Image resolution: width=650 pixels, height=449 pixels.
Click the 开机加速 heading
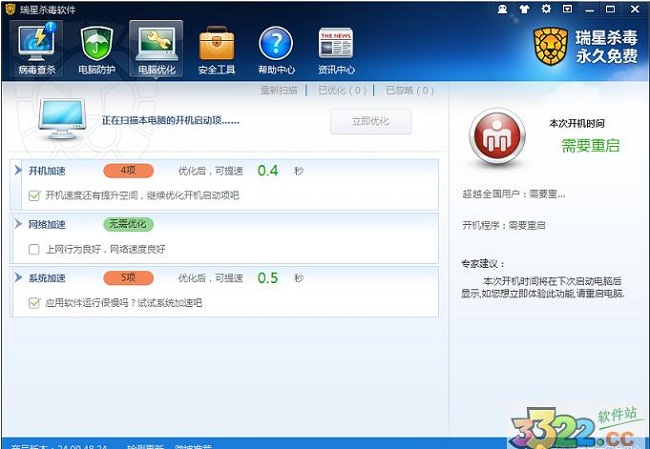(x=47, y=171)
